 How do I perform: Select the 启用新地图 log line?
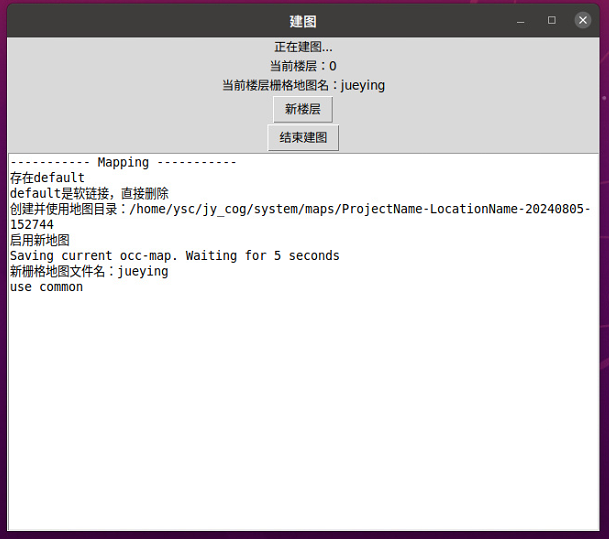coord(40,240)
